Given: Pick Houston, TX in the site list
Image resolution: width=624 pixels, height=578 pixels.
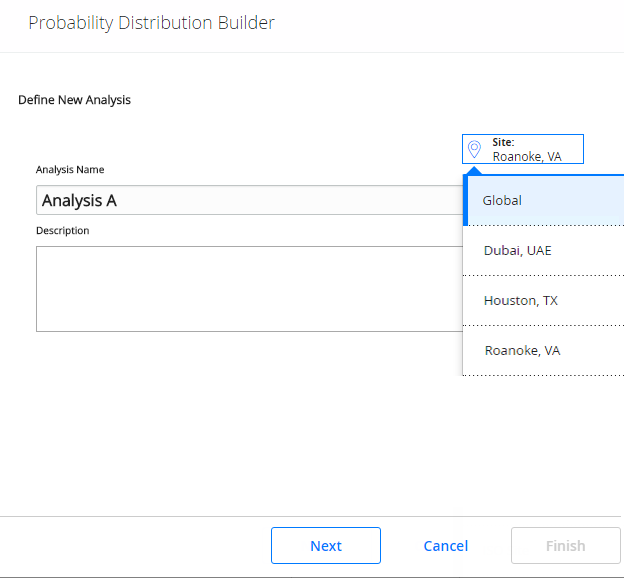Looking at the screenshot, I should click(544, 301).
